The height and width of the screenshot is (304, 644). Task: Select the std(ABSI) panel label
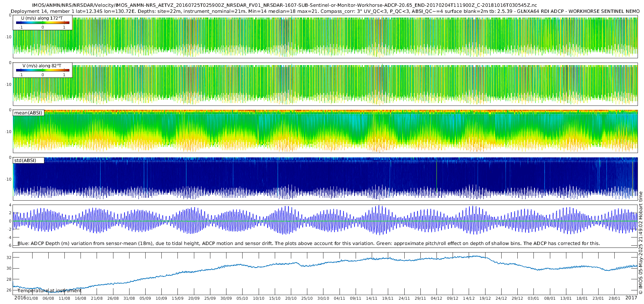(28, 160)
